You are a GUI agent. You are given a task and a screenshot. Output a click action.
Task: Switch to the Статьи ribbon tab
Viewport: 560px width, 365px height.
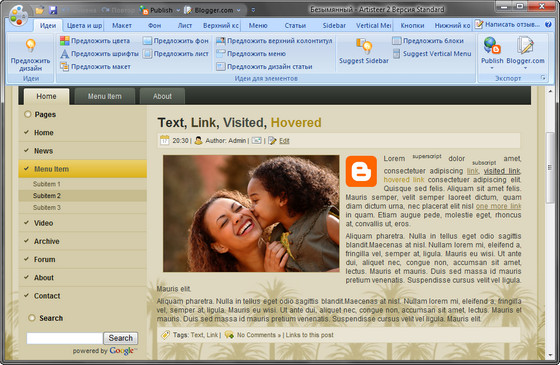click(295, 25)
